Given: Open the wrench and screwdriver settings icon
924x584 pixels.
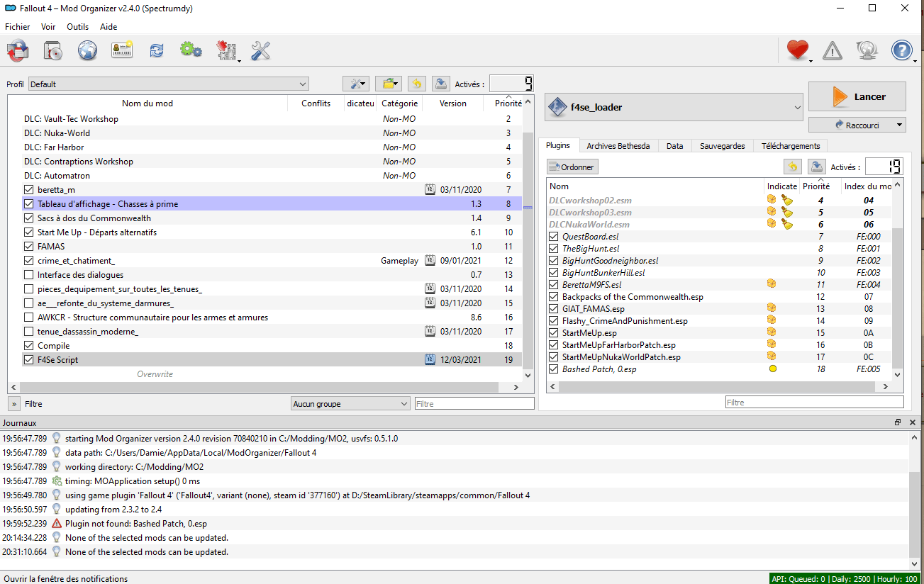Looking at the screenshot, I should pos(261,51).
